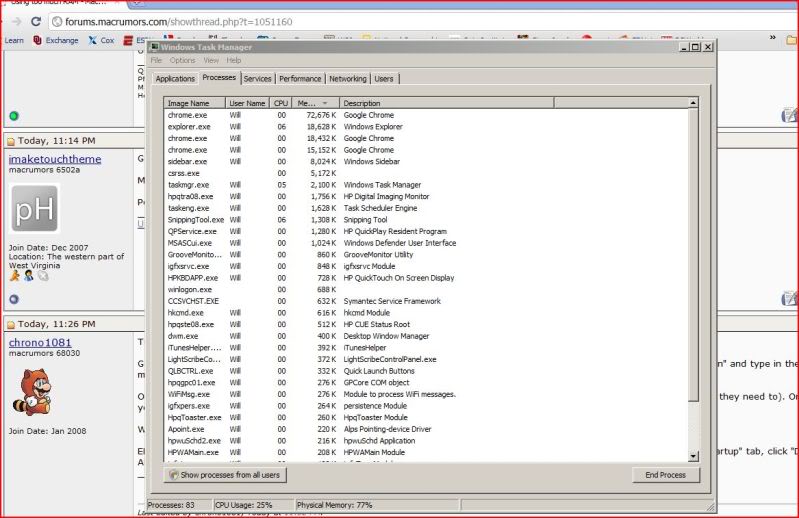
Task: Select the HpqToaster.exe process row
Action: [x=426, y=417]
